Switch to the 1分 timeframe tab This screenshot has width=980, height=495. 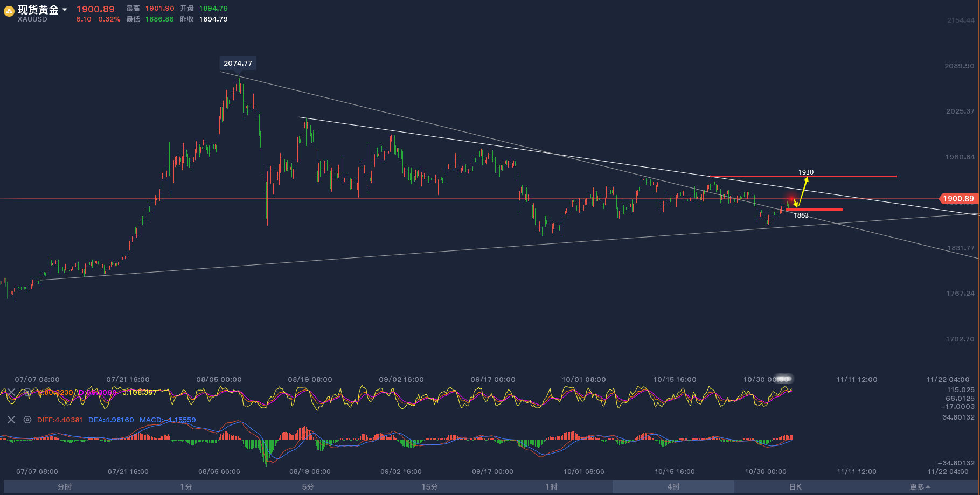click(186, 487)
